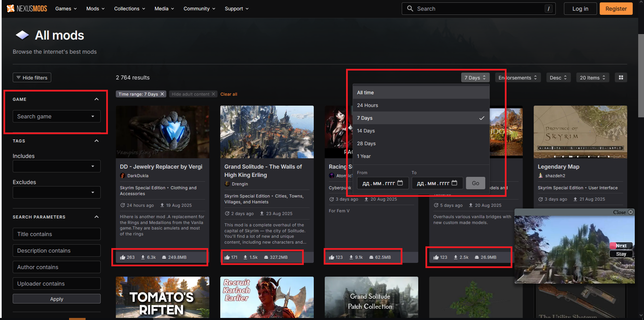Close the floating video popup
The width and height of the screenshot is (644, 320).
click(630, 212)
